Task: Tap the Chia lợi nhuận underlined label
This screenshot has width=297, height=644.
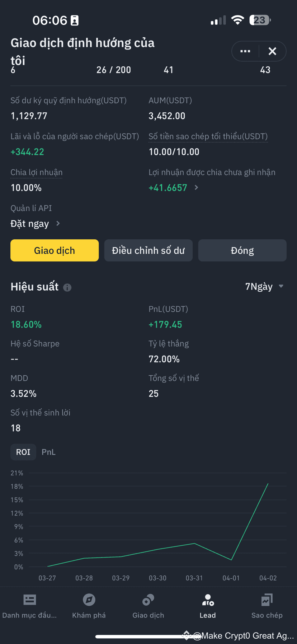Action: pos(37,173)
